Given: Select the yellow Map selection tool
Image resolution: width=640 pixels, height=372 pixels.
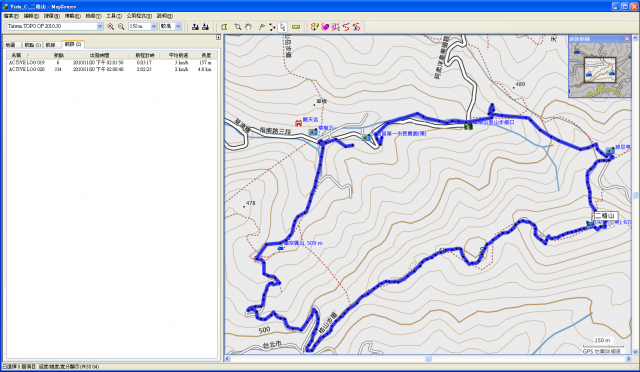Looking at the screenshot, I should click(x=224, y=27).
